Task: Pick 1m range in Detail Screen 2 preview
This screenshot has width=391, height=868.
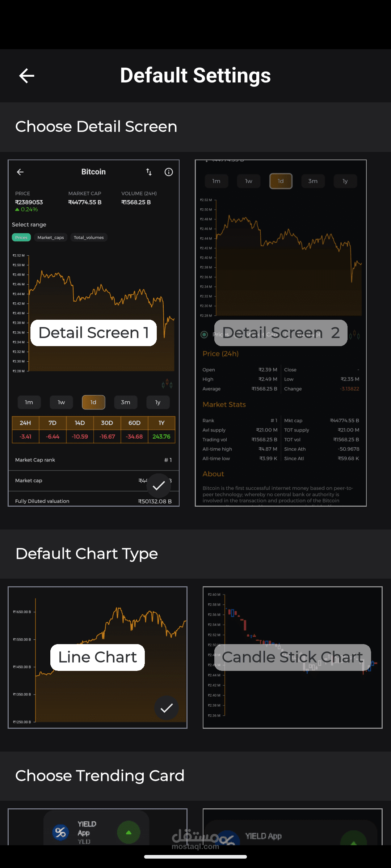Action: tap(216, 181)
